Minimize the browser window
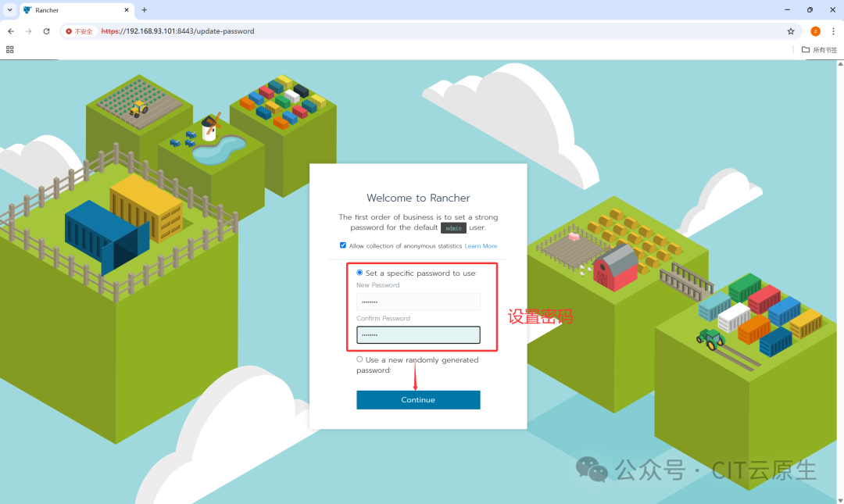This screenshot has height=504, width=844. click(788, 9)
